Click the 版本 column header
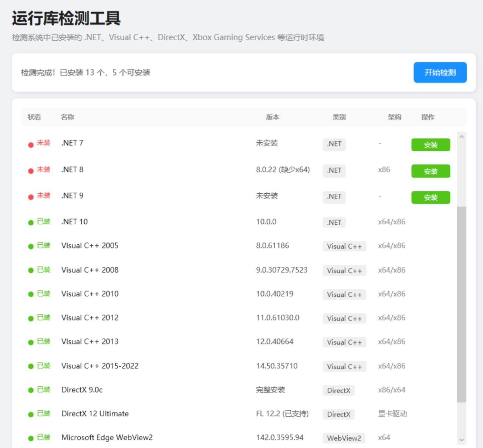The image size is (483, 448). tap(273, 117)
